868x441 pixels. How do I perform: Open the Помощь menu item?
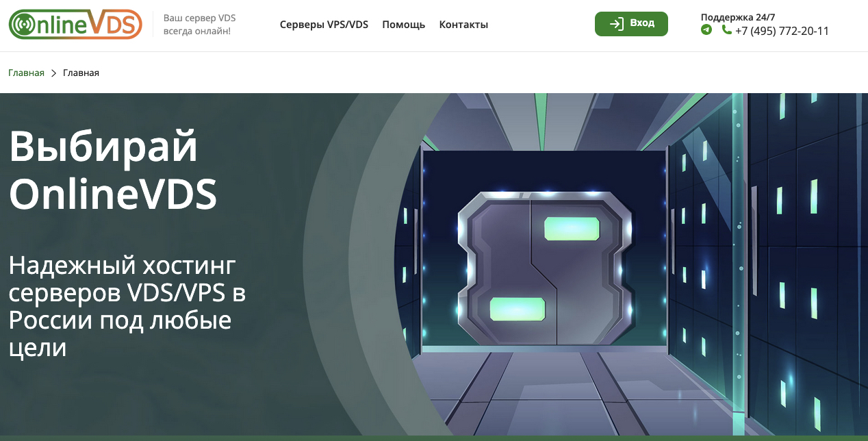(403, 25)
